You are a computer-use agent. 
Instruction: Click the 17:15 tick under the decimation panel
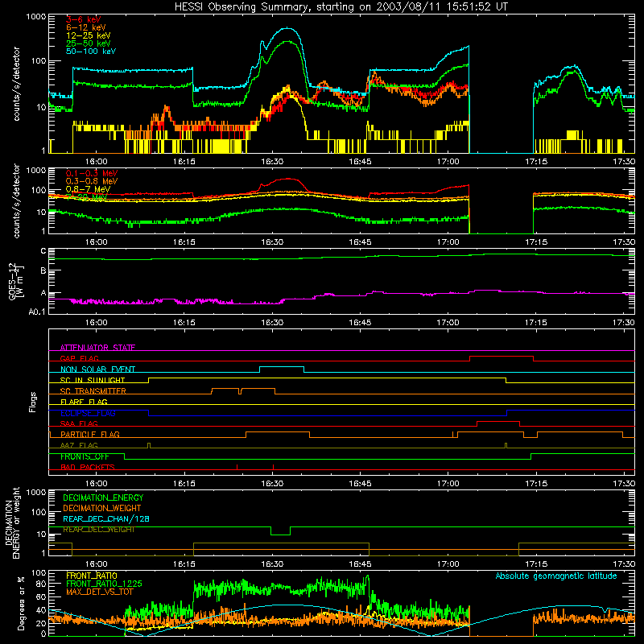coord(536,564)
